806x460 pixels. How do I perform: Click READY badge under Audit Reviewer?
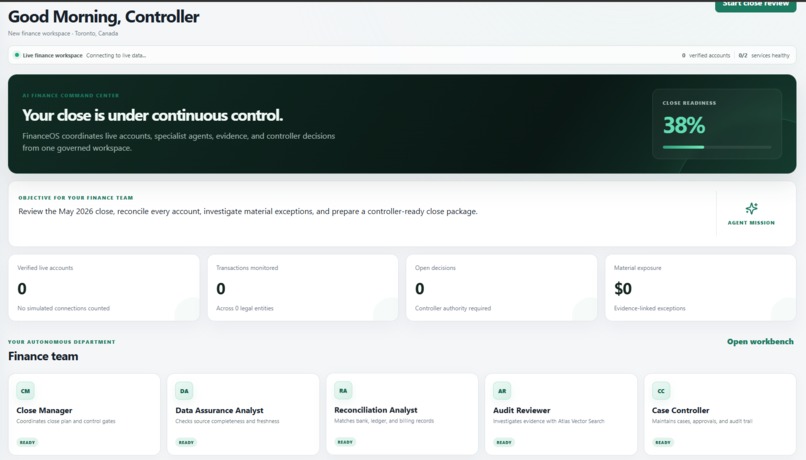point(504,442)
